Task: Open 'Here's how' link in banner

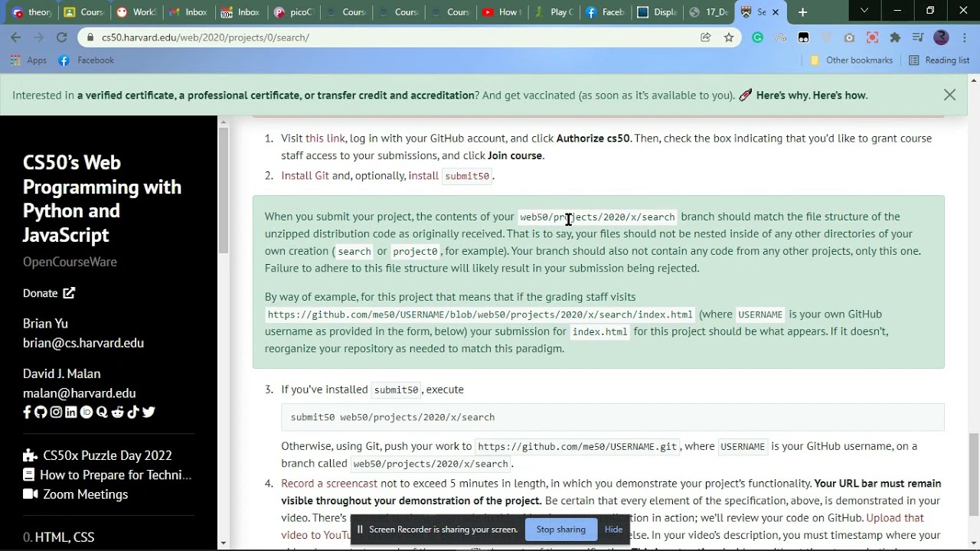Action: [x=838, y=96]
